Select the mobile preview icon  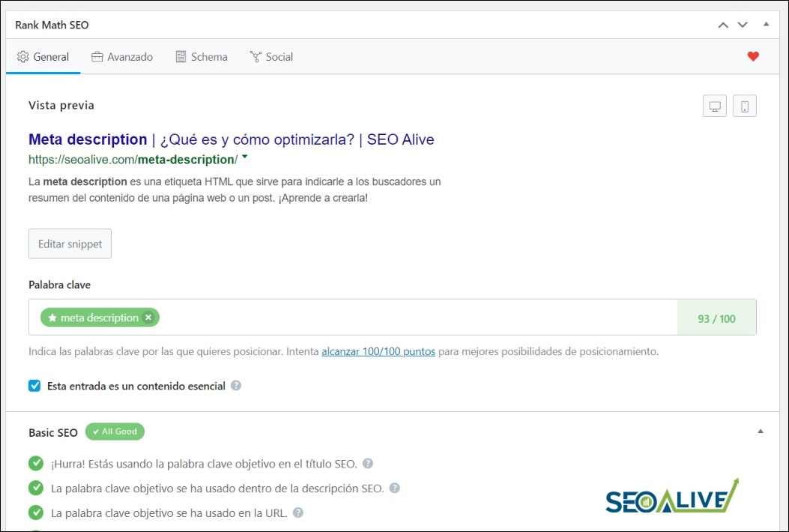745,106
